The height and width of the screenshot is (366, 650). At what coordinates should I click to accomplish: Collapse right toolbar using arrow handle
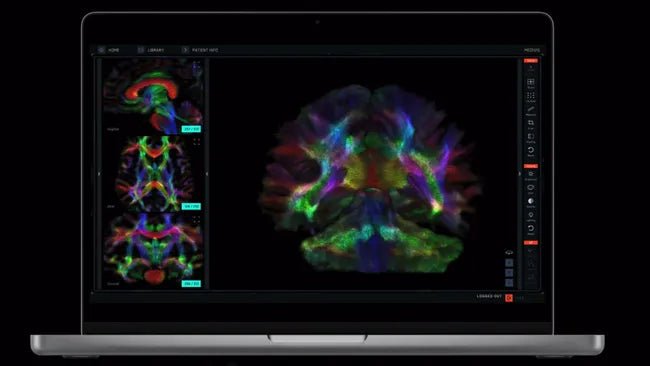click(520, 174)
